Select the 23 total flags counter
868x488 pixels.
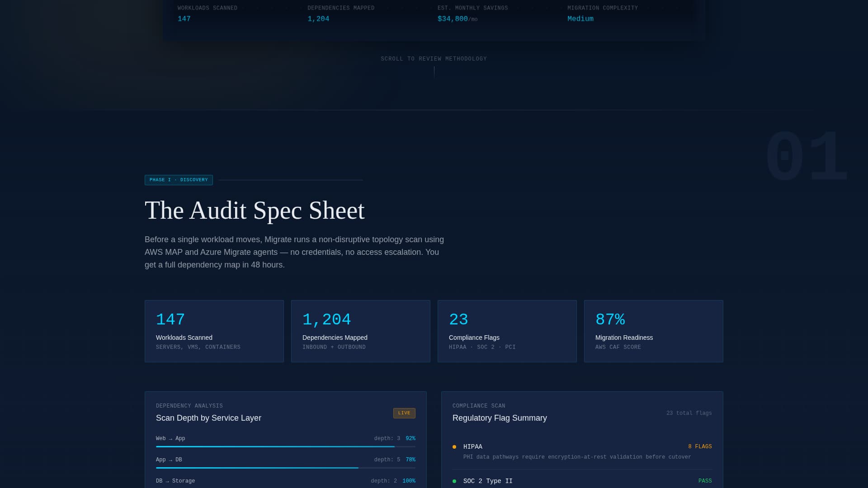coord(689,413)
